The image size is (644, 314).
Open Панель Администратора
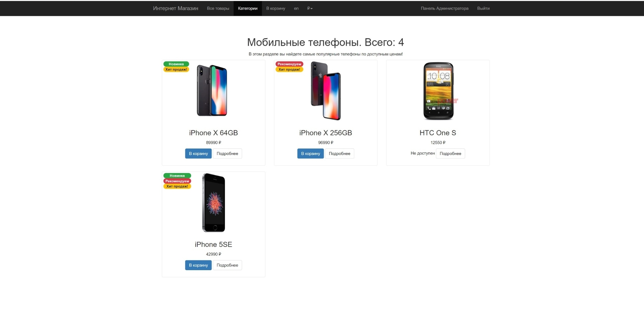point(444,8)
